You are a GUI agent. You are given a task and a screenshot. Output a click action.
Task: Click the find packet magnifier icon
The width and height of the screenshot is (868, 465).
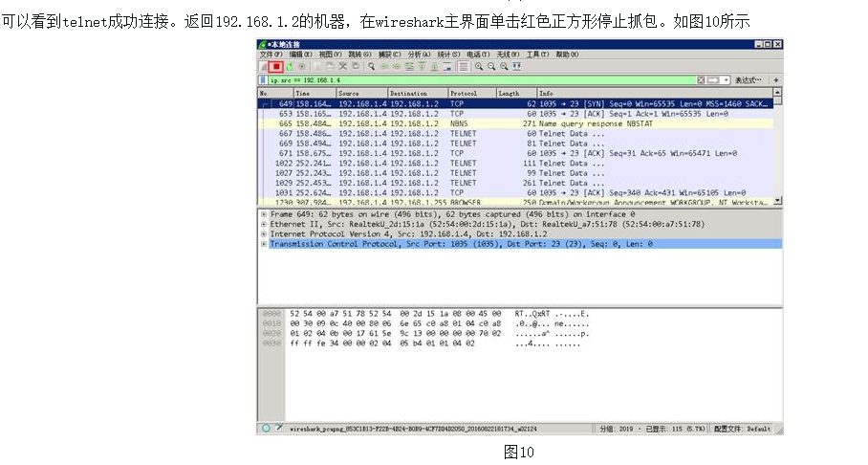click(372, 67)
